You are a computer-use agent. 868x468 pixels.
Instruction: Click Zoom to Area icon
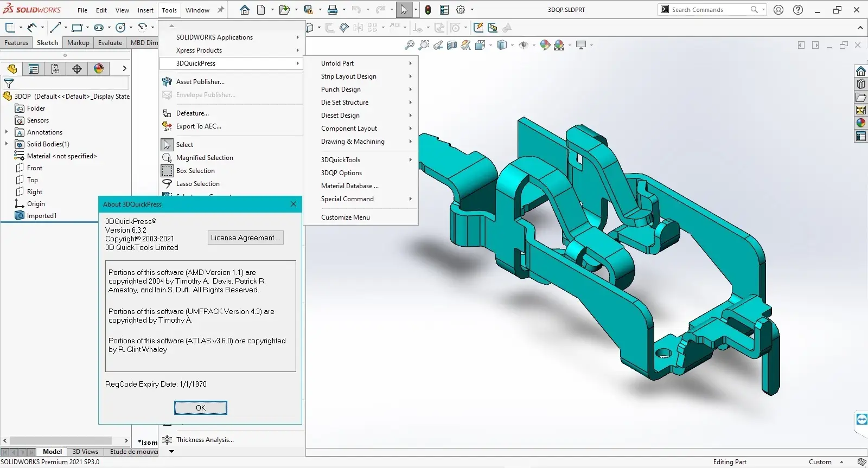pyautogui.click(x=424, y=45)
